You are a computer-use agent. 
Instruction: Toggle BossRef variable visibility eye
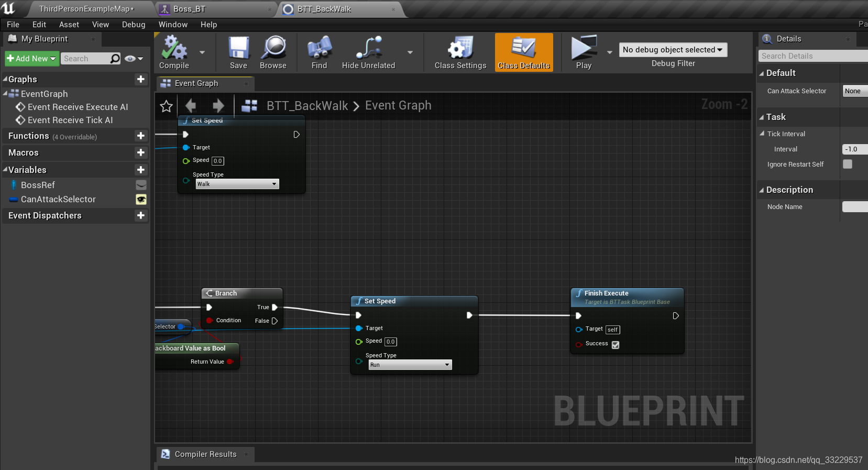(141, 185)
